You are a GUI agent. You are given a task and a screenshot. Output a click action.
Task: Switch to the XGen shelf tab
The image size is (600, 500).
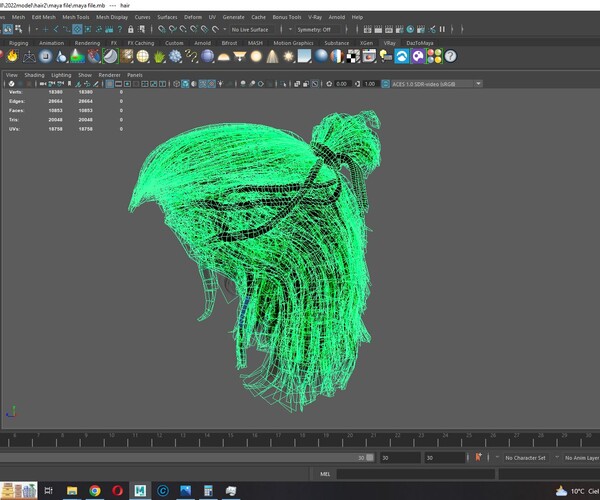(366, 43)
